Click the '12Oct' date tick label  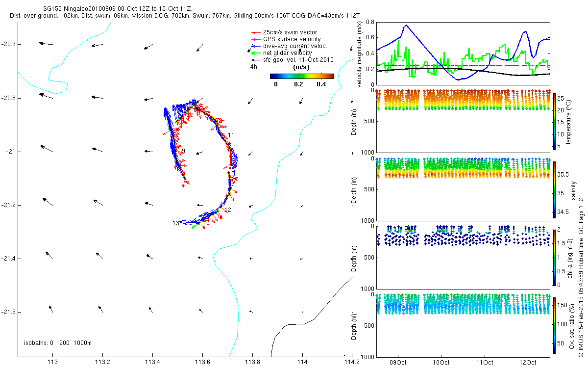(528, 363)
